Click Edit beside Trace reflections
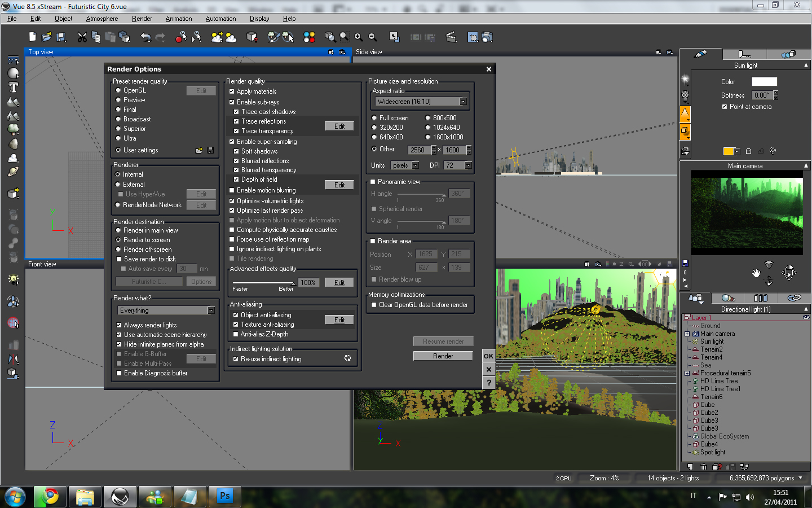This screenshot has width=812, height=508. 339,126
